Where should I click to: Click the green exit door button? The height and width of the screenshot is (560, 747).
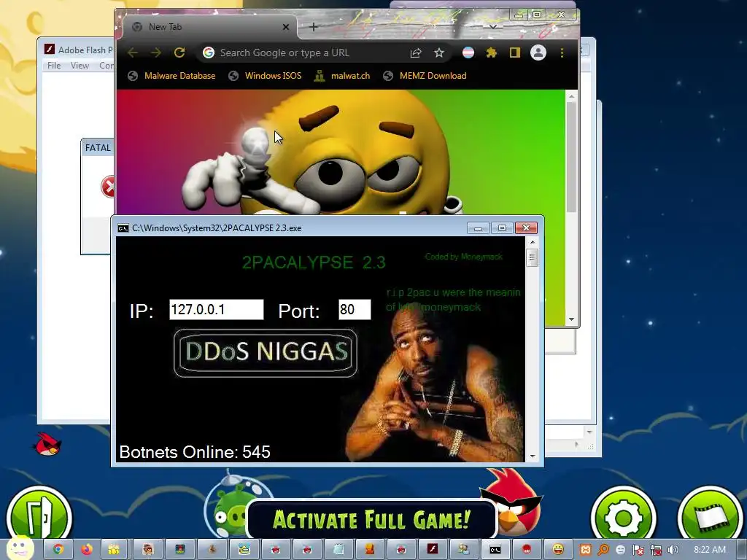[39, 517]
